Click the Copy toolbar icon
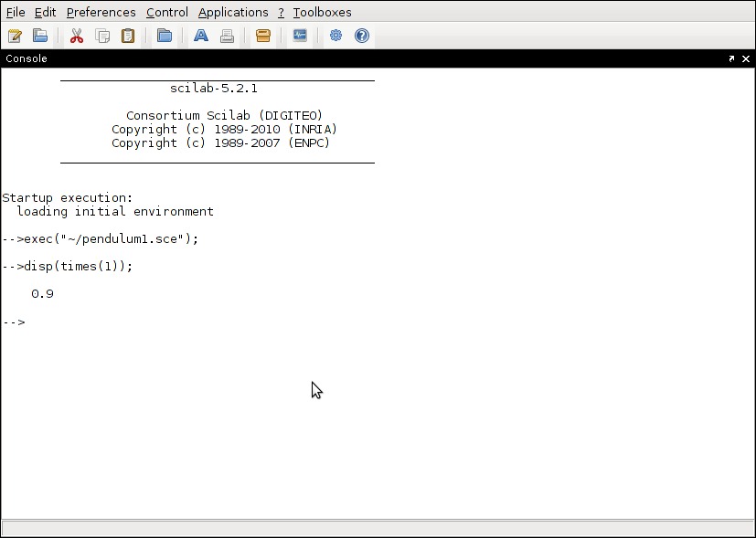This screenshot has height=538, width=756. [102, 37]
